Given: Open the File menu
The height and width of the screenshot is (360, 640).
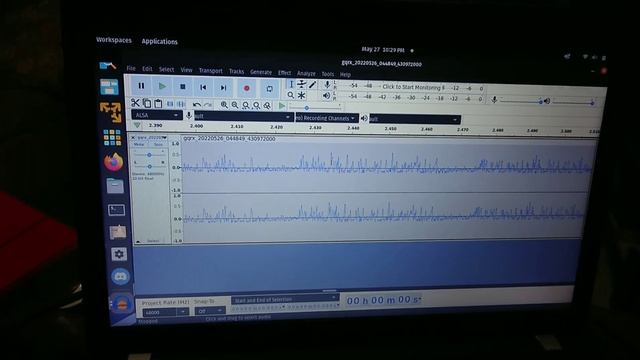Looking at the screenshot, I should [x=131, y=68].
